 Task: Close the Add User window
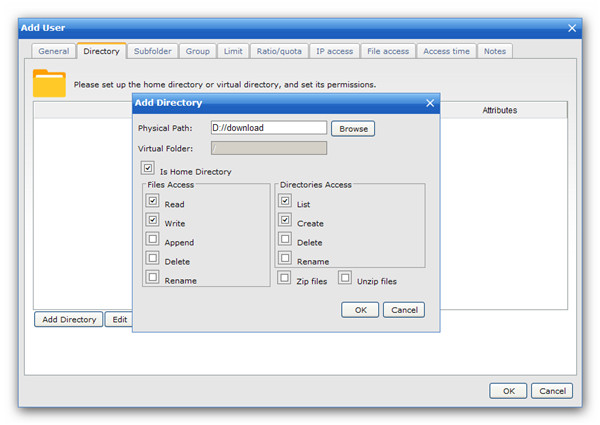572,28
